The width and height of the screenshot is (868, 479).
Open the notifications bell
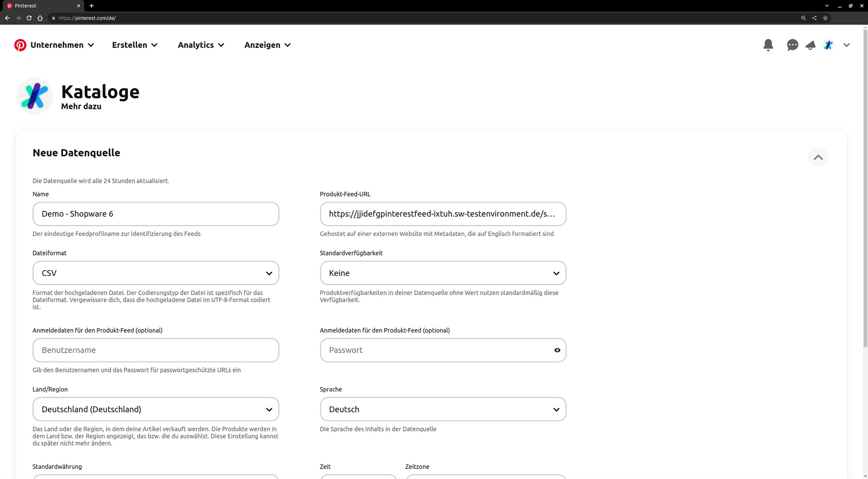pos(768,45)
